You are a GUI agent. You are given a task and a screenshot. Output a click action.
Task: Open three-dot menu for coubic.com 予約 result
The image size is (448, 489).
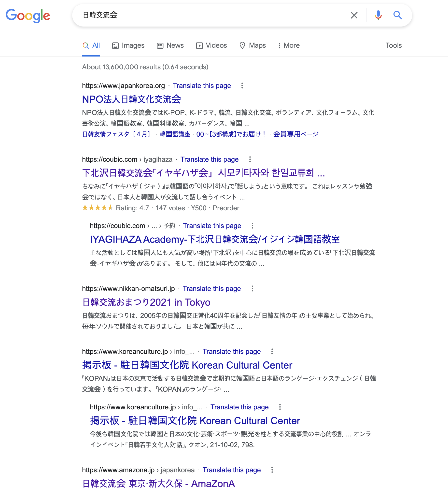(252, 226)
